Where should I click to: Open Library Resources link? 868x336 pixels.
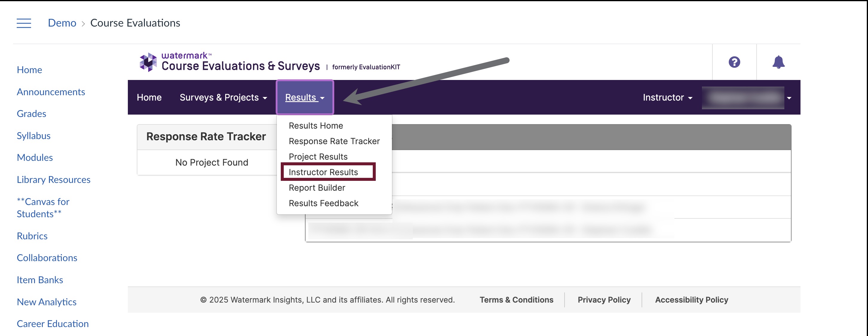pyautogui.click(x=53, y=180)
